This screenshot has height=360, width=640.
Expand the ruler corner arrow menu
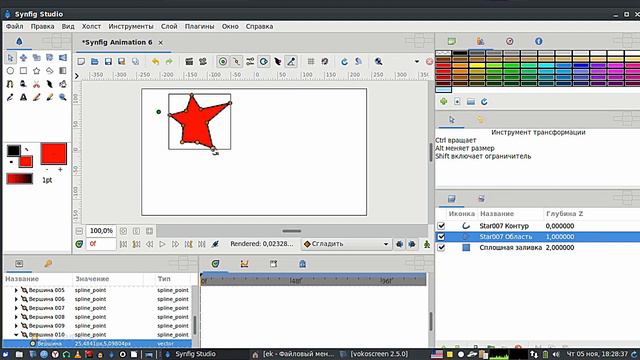[x=77, y=76]
